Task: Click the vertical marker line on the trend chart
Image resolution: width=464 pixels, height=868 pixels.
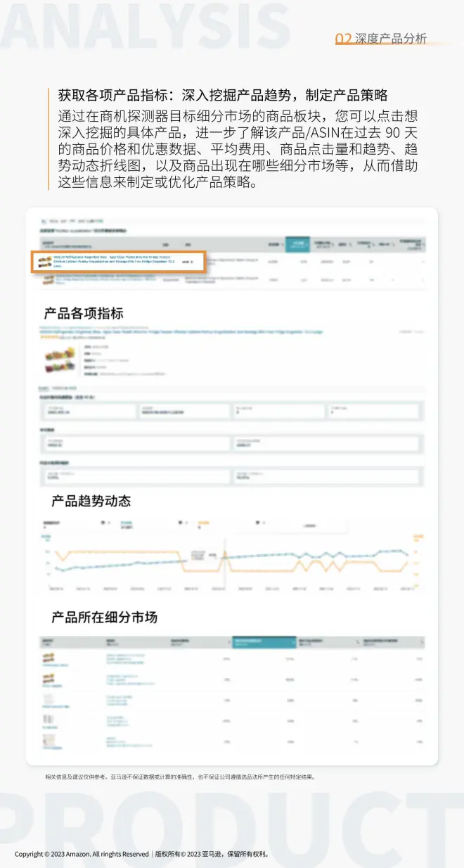Action: pos(224,563)
